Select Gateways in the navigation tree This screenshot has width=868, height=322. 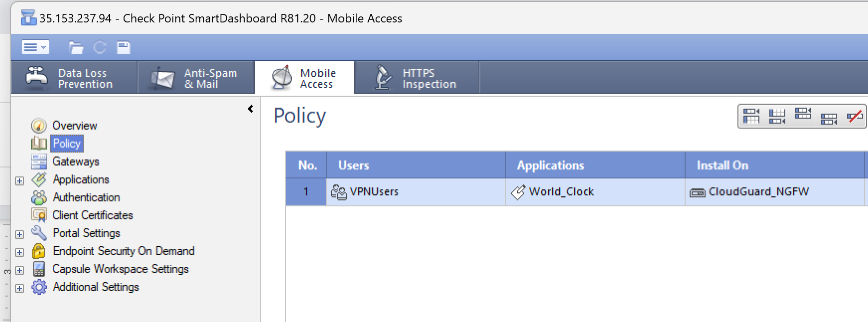[75, 161]
